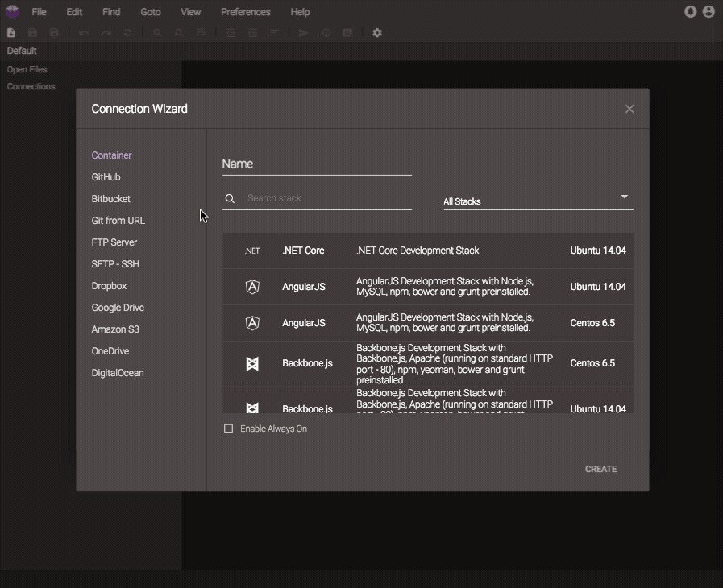
Task: Select the Google Drive connection type
Action: [118, 308]
